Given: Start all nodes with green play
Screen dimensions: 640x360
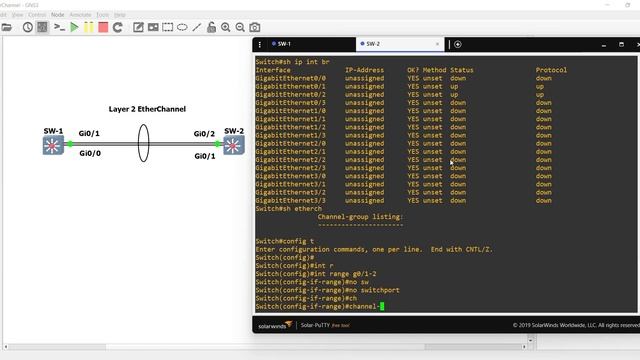Looking at the screenshot, I should coord(74,27).
